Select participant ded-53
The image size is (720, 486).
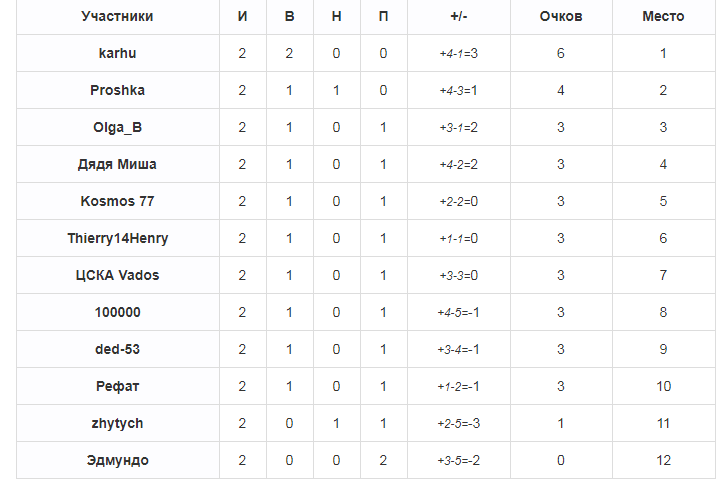(118, 349)
